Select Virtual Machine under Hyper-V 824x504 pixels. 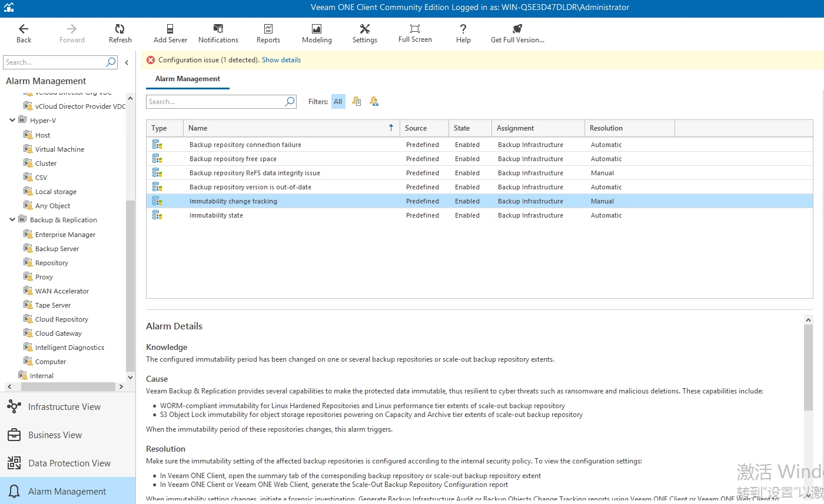click(59, 149)
